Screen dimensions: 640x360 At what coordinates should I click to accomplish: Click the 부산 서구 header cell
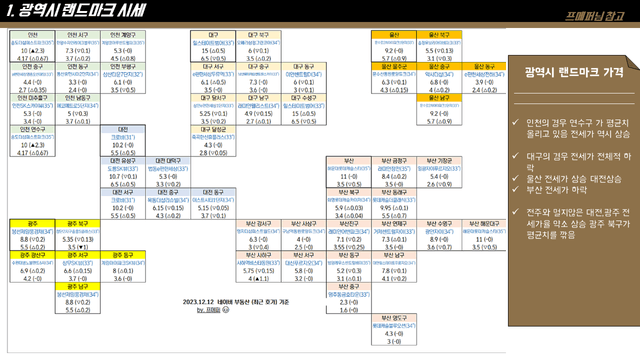point(304,255)
